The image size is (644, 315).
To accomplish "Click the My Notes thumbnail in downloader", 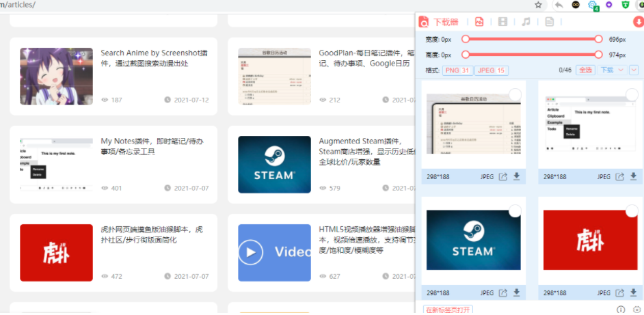I will click(590, 124).
